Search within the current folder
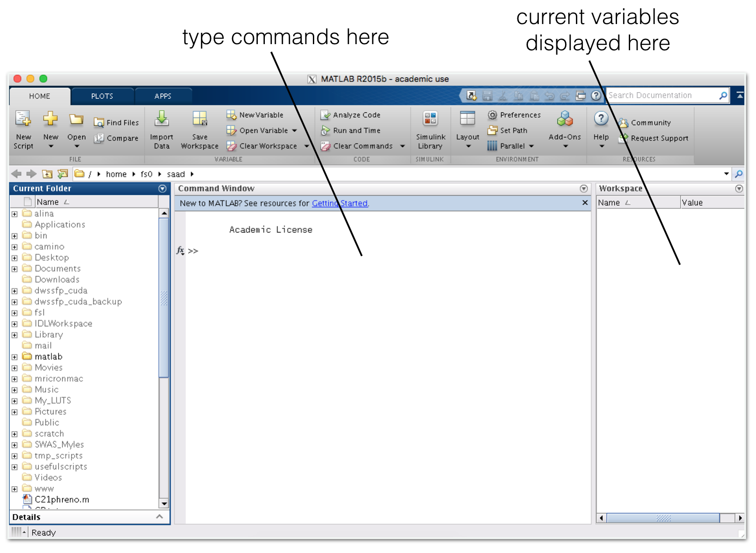The image size is (756, 553). pos(739,174)
